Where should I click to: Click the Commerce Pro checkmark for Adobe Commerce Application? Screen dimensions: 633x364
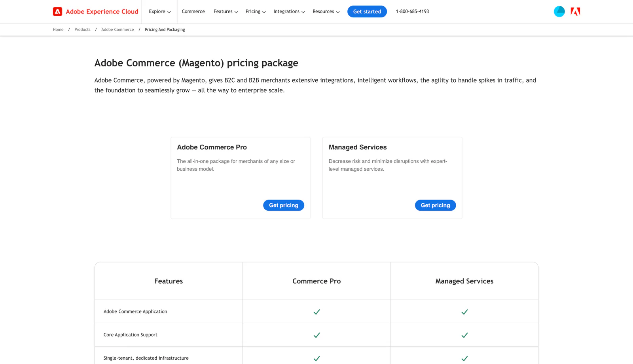coord(316,312)
